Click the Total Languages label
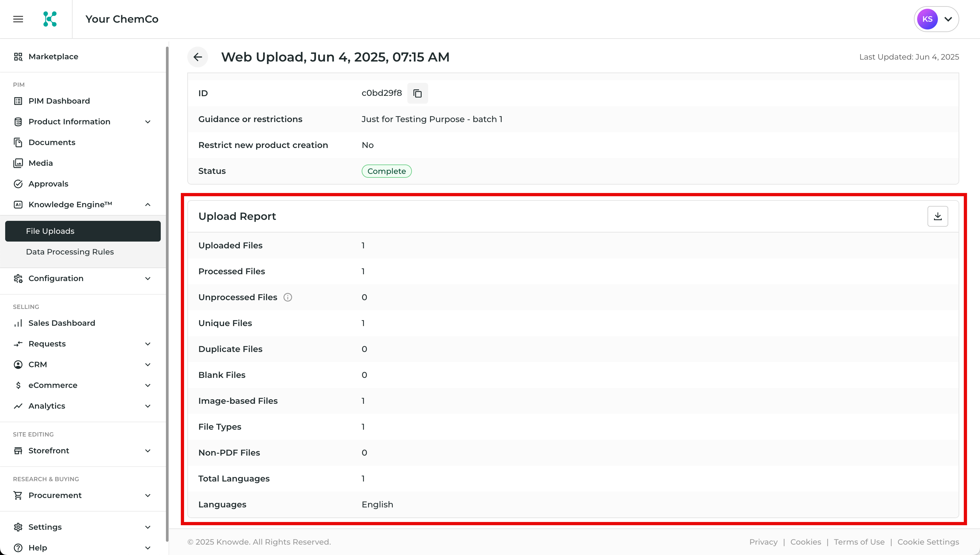This screenshot has width=980, height=555. [234, 479]
